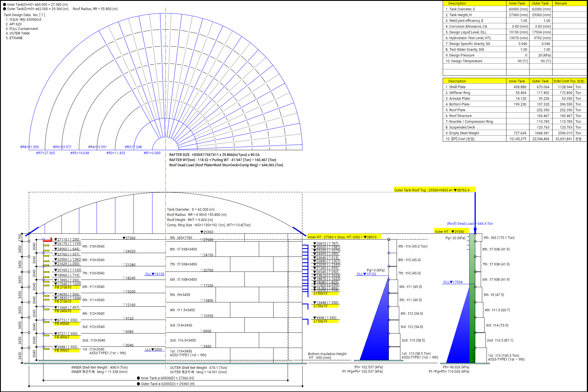Screen dimensions: 588x392
Task: Select radius label '#R1=3.000'
Action: (x=152, y=153)
